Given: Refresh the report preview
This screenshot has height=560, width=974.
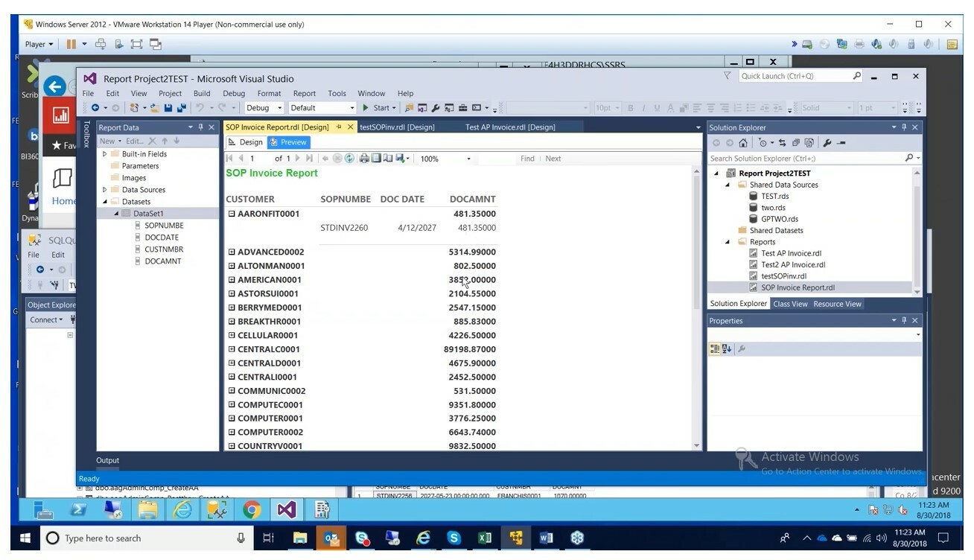Looking at the screenshot, I should [x=349, y=158].
